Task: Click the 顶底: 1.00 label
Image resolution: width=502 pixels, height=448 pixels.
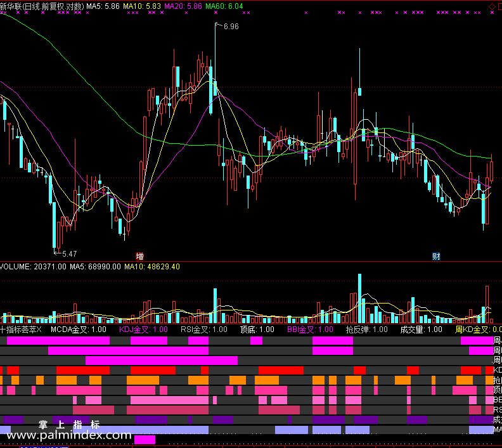Action: point(257,330)
